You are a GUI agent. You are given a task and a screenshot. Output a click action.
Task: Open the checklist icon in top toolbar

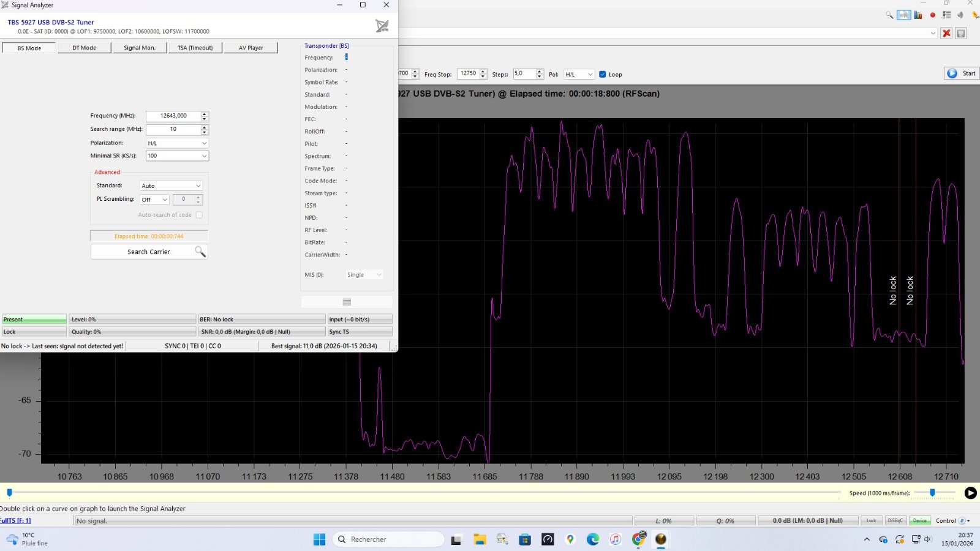946,15
